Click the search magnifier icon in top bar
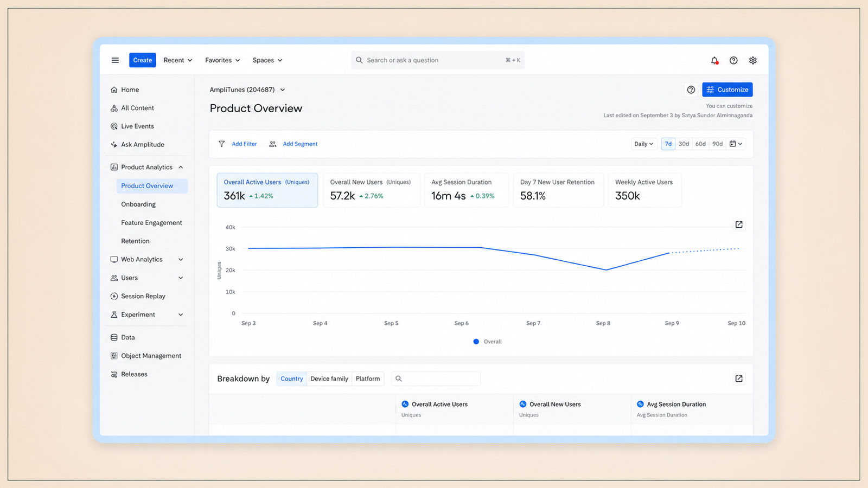 tap(359, 60)
